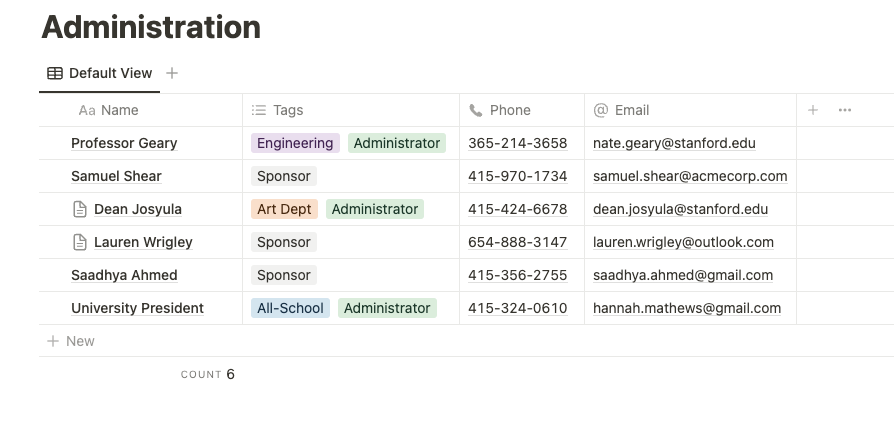Click the @ icon in the Email header
894x421 pixels.
pyautogui.click(x=600, y=110)
